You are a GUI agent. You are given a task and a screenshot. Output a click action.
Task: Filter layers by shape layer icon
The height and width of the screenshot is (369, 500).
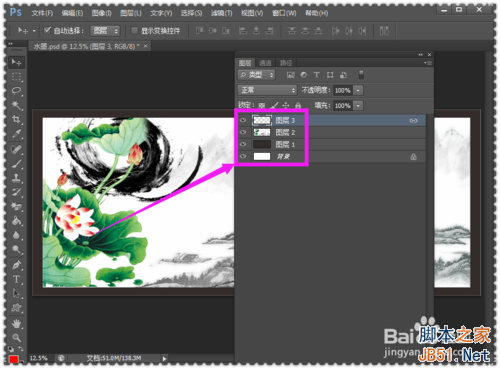click(330, 75)
